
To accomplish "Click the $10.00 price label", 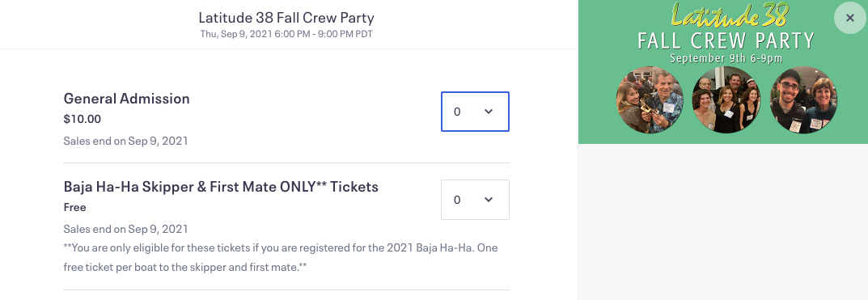I will [x=83, y=119].
